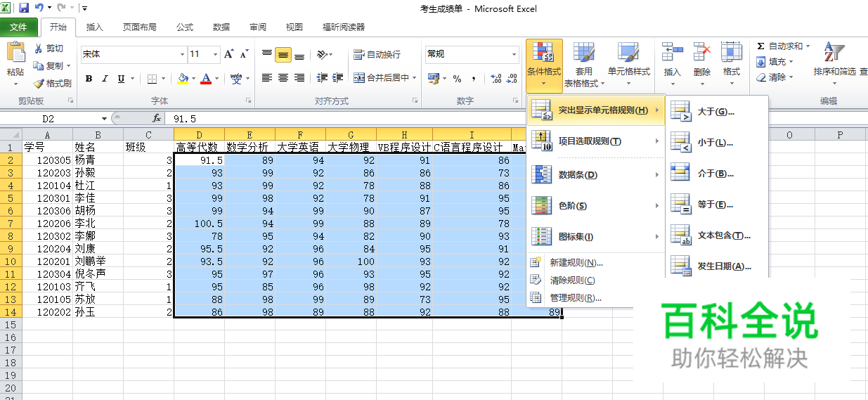The height and width of the screenshot is (400, 868).
Task: Click AutoSum (自动求和)
Action: pyautogui.click(x=783, y=46)
